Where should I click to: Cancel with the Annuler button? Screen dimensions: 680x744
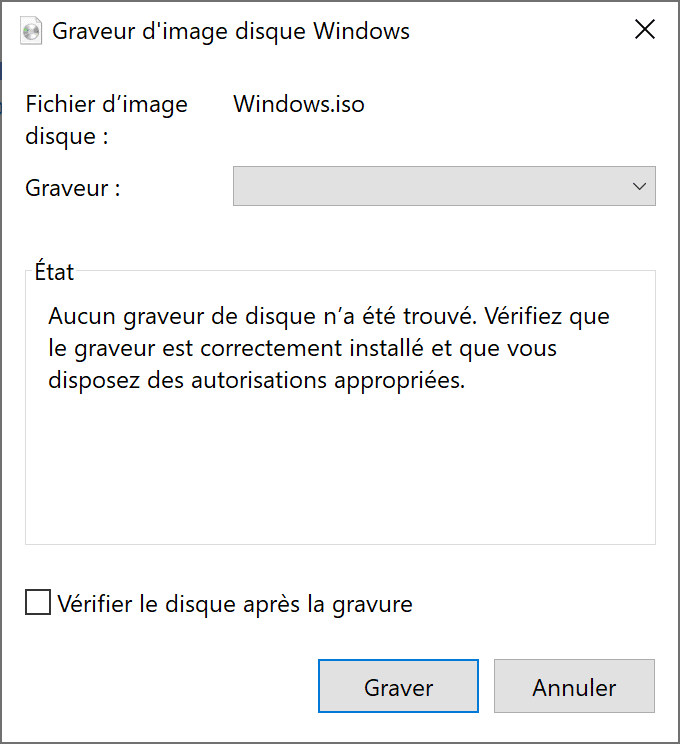574,687
